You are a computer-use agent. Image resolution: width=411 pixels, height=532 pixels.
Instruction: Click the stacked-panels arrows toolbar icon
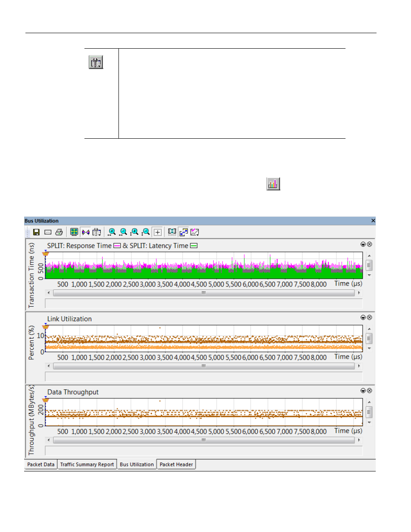coord(172,232)
